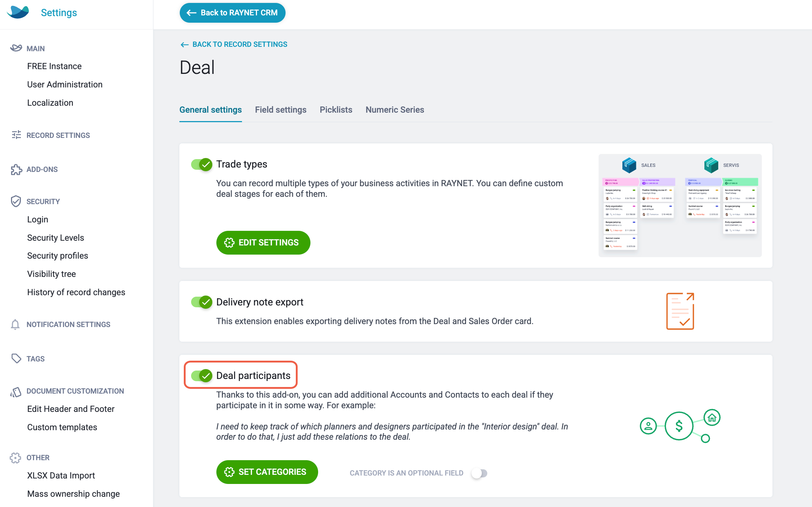Expand the Record Settings section
Screen dimensions: 812x507
click(58, 135)
